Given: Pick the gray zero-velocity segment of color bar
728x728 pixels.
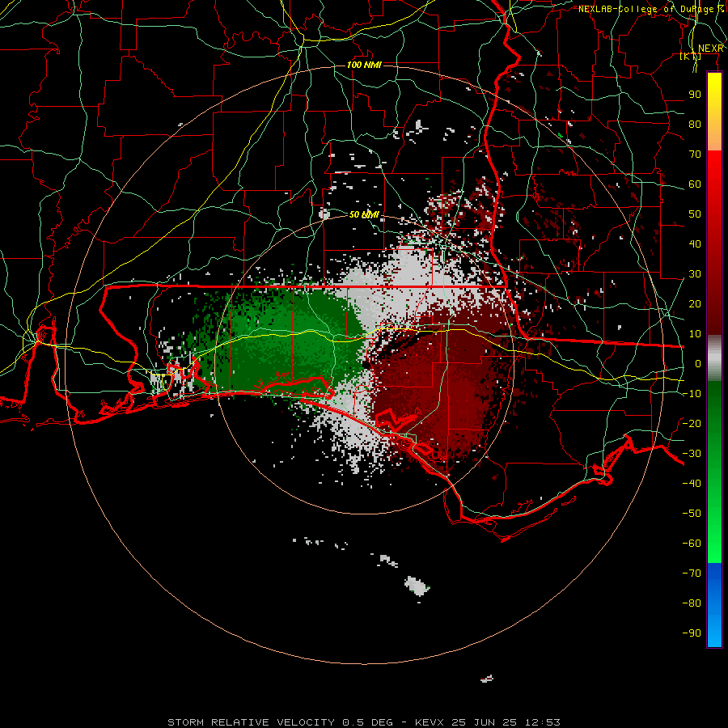Looking at the screenshot, I should 714,358.
